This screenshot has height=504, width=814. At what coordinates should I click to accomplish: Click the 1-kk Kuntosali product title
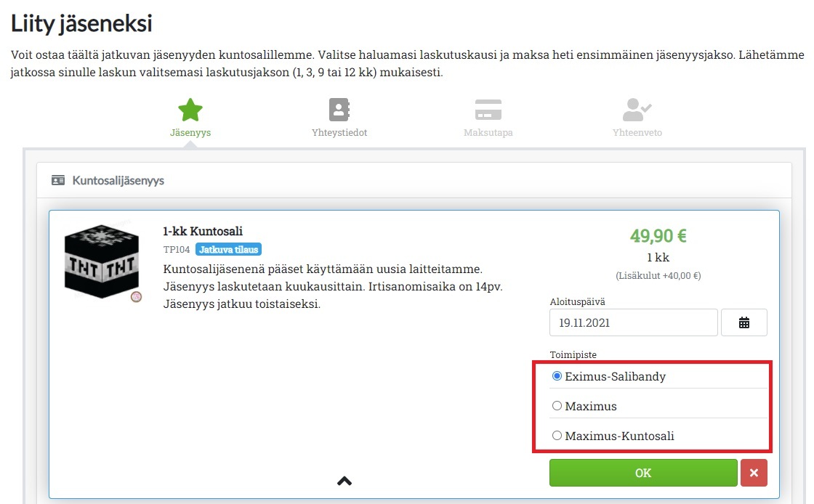pos(203,232)
